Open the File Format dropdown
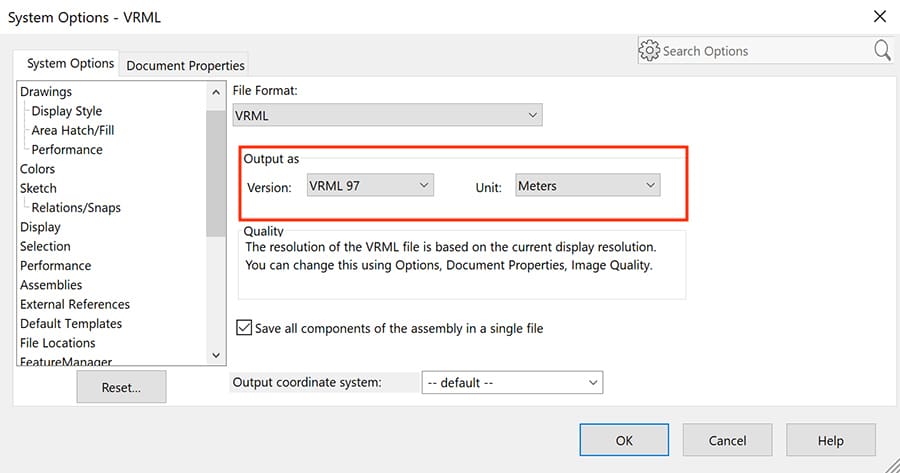Viewport: 900px width, 473px height. click(387, 115)
